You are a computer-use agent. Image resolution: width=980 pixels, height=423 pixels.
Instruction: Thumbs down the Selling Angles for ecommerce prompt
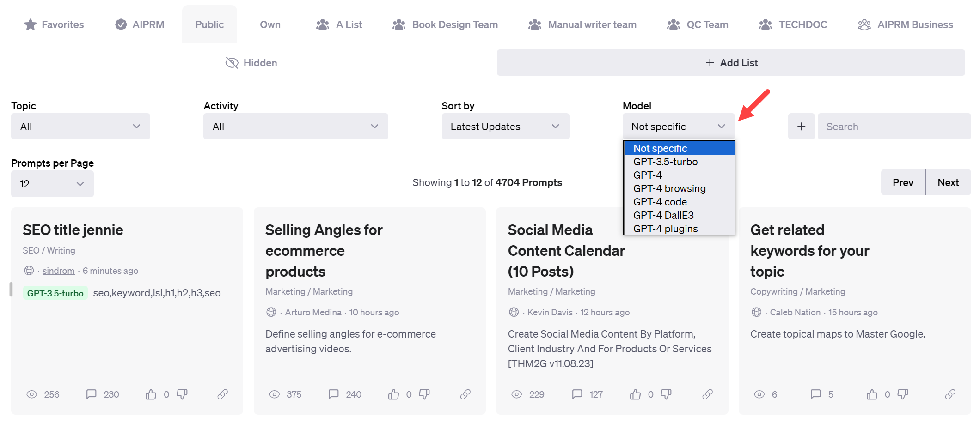(x=424, y=394)
